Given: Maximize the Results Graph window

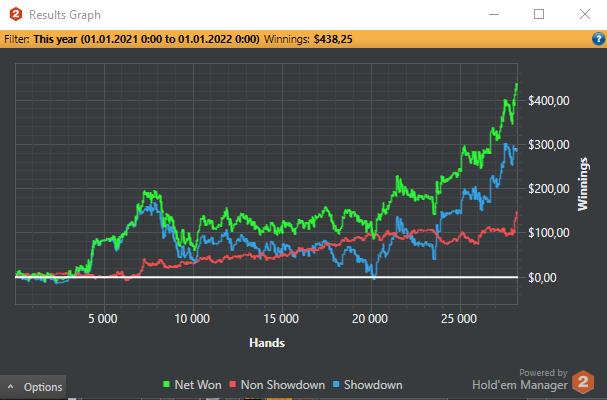Looking at the screenshot, I should tap(539, 14).
